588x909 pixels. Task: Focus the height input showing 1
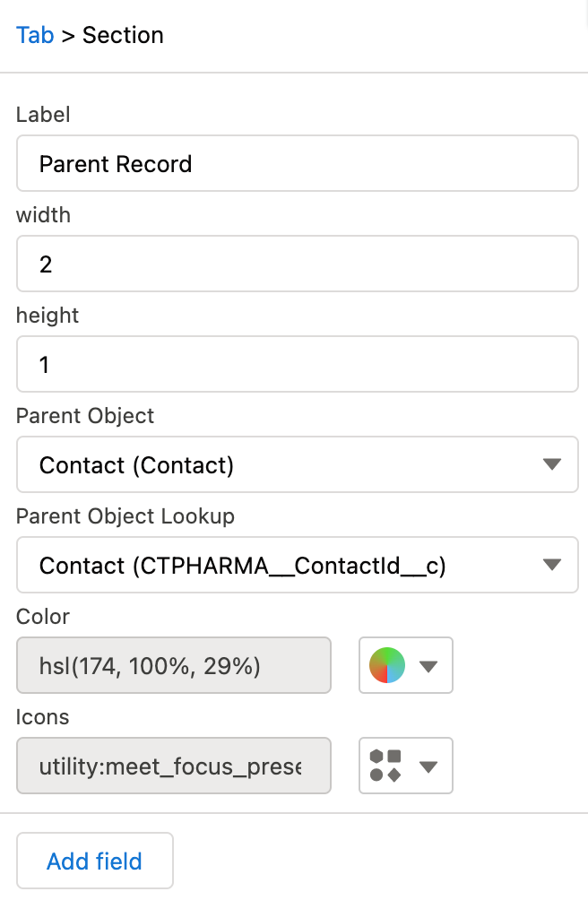(296, 364)
